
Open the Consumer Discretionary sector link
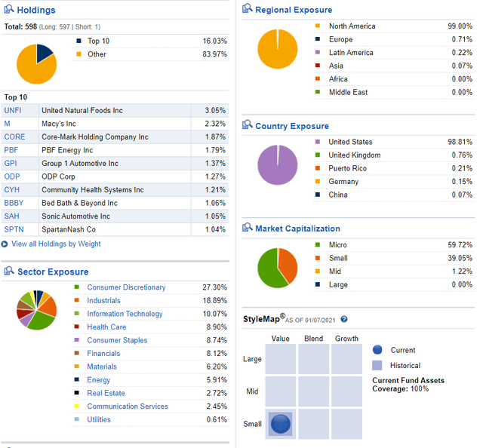[126, 287]
